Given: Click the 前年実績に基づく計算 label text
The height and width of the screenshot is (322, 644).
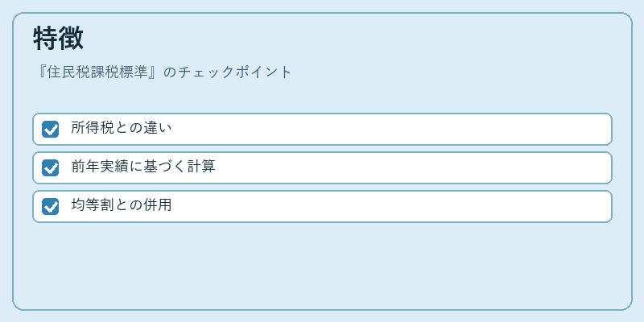Looking at the screenshot, I should point(143,167).
